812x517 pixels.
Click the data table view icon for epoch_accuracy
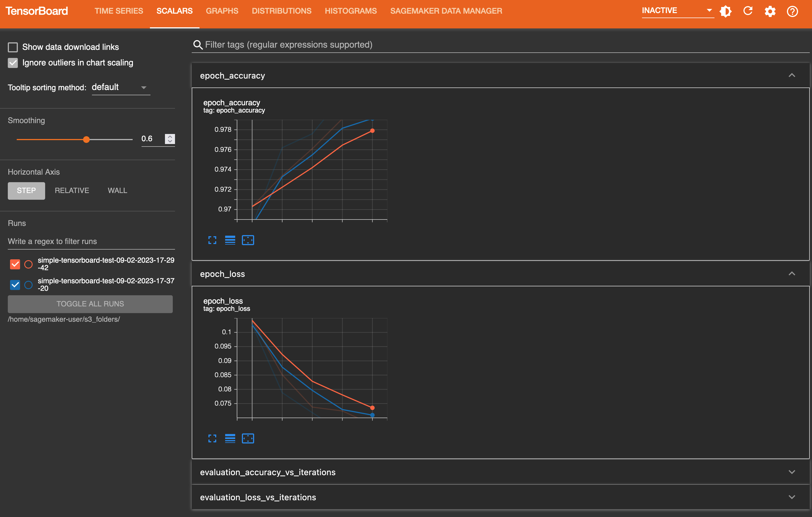click(230, 240)
